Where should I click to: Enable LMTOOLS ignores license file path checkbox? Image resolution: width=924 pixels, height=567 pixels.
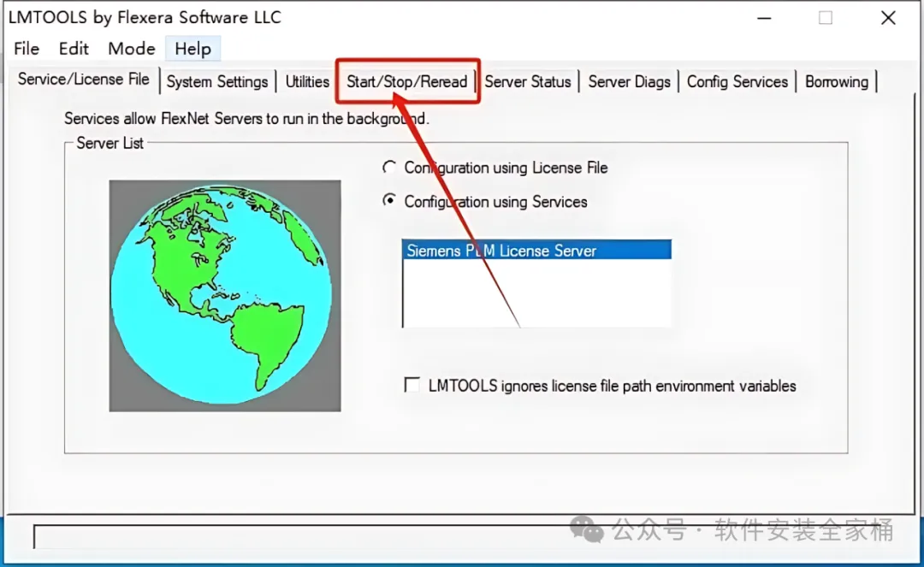pos(412,385)
